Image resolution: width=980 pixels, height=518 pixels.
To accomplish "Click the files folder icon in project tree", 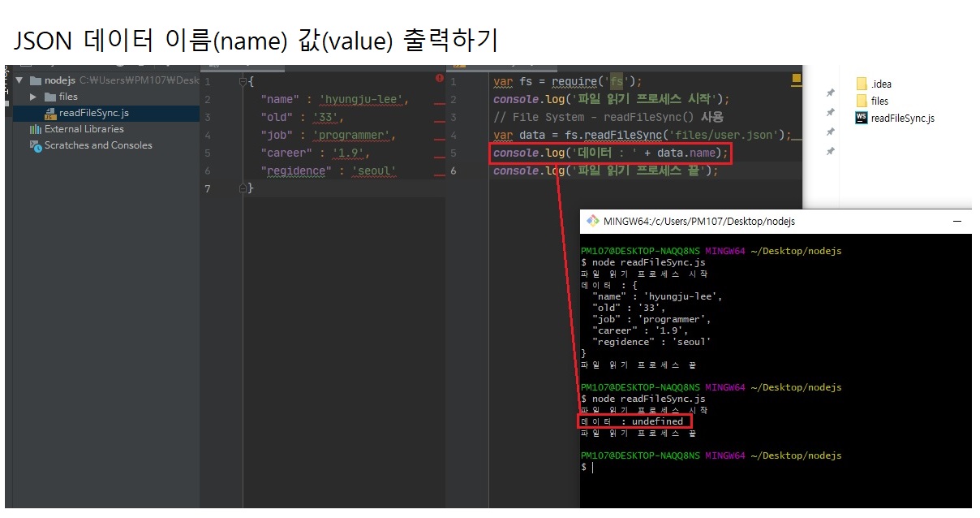I will click(49, 97).
